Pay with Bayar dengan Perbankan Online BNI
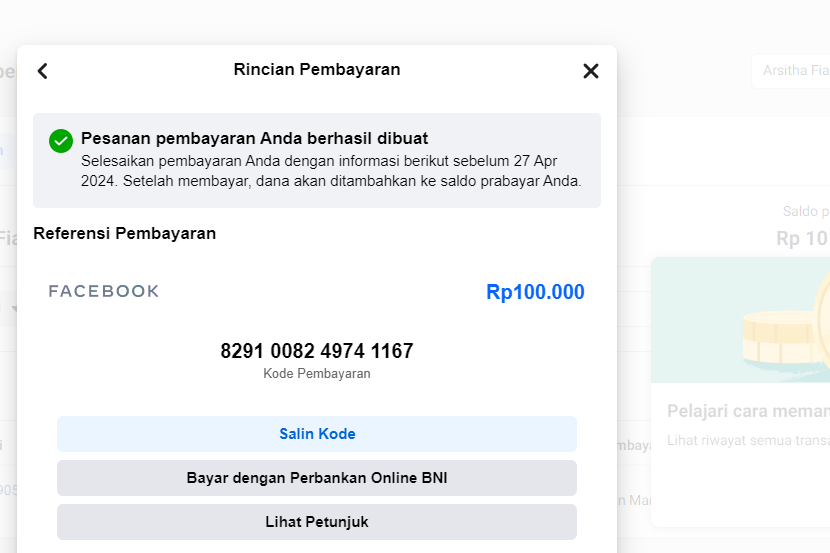The height and width of the screenshot is (553, 830). [x=317, y=478]
